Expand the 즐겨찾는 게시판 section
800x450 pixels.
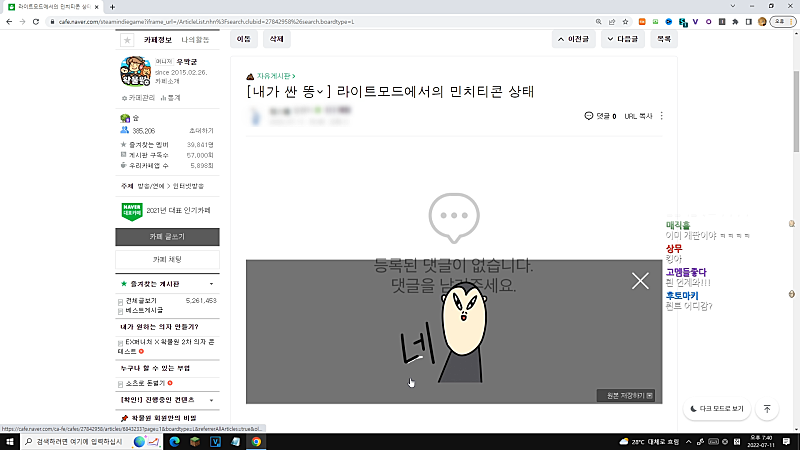tap(212, 284)
